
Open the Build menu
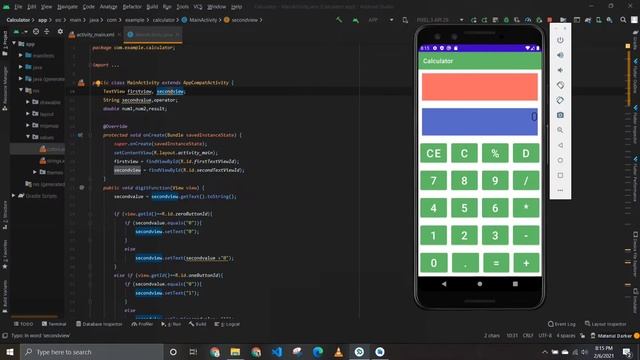[152, 7]
